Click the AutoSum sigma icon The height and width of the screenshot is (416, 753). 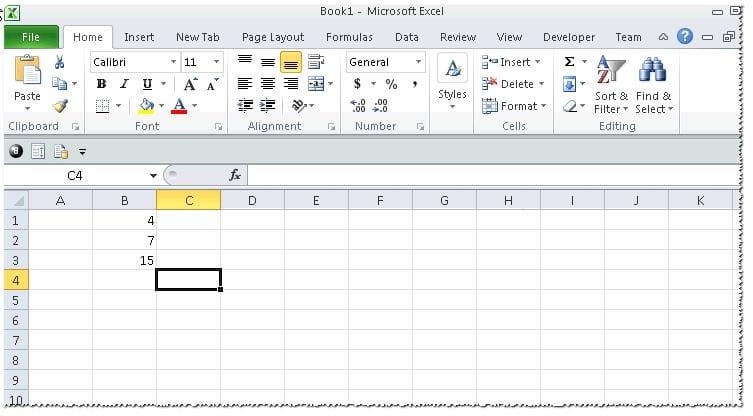pos(569,62)
